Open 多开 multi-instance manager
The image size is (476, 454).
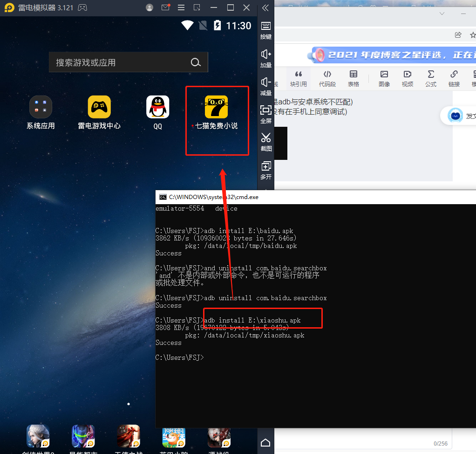265,170
